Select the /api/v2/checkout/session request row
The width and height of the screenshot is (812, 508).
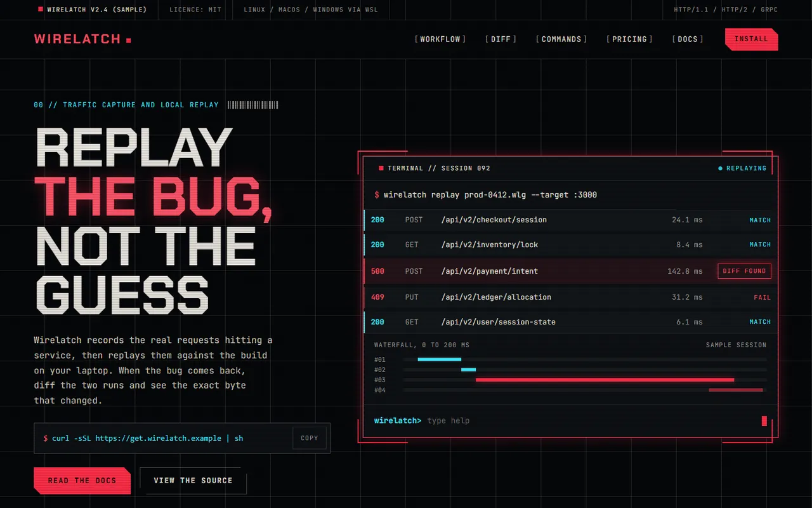coord(570,220)
